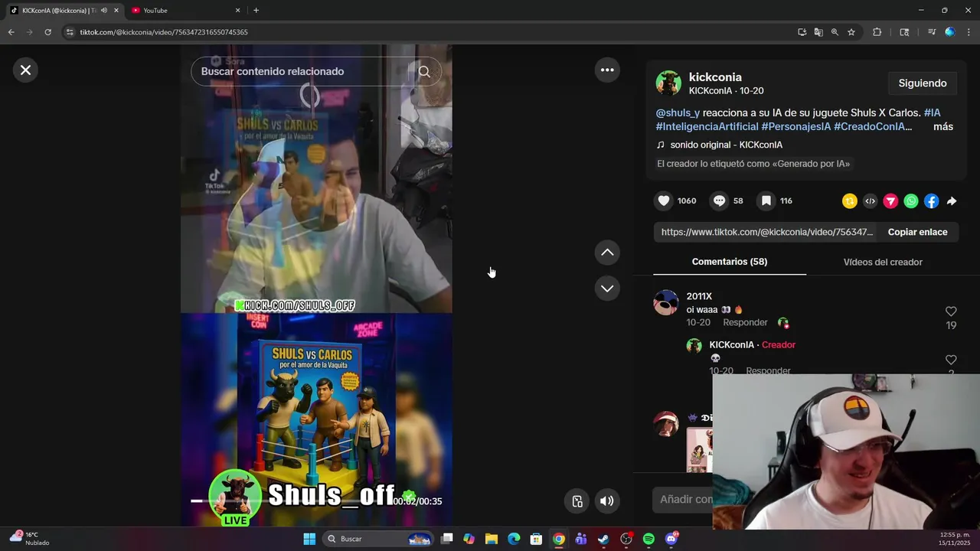Send to friends with pink icon
This screenshot has width=980, height=551.
coord(890,201)
